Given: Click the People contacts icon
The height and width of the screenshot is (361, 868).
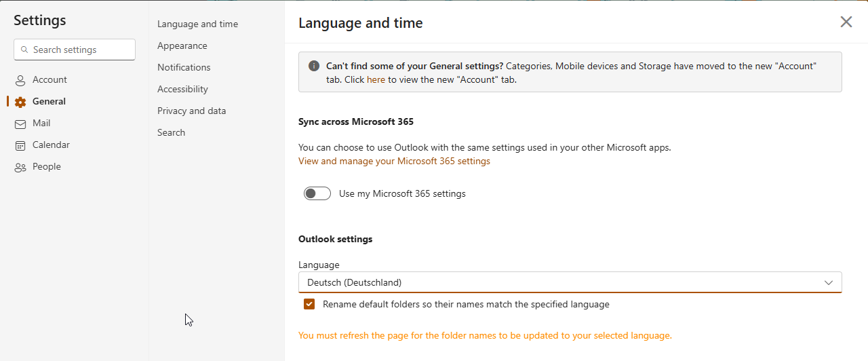Looking at the screenshot, I should click(x=20, y=167).
